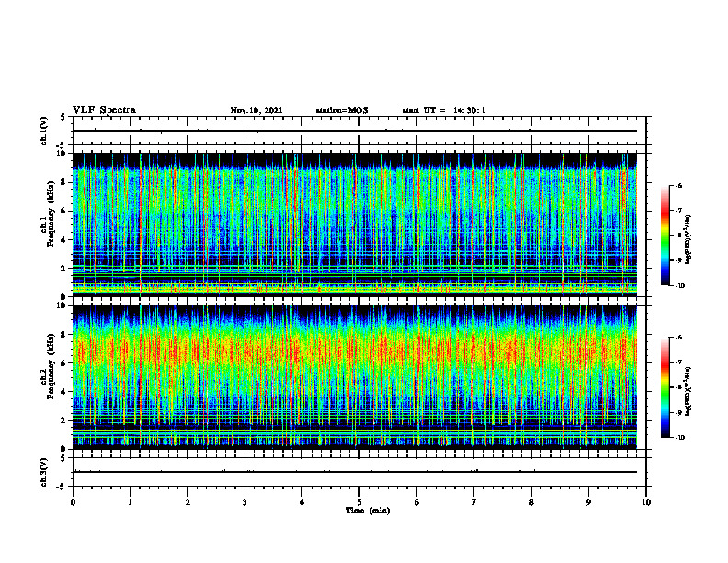Click the "ch.3(V)" axis label

(x=44, y=472)
